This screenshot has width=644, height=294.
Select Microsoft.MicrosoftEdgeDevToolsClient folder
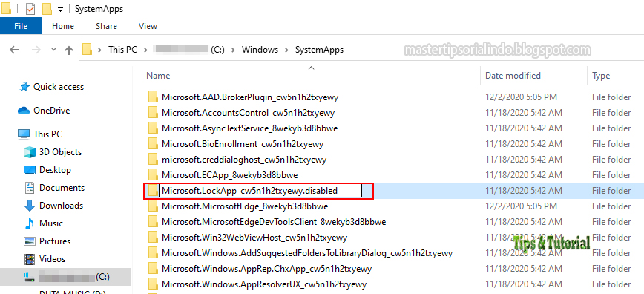coord(274,222)
